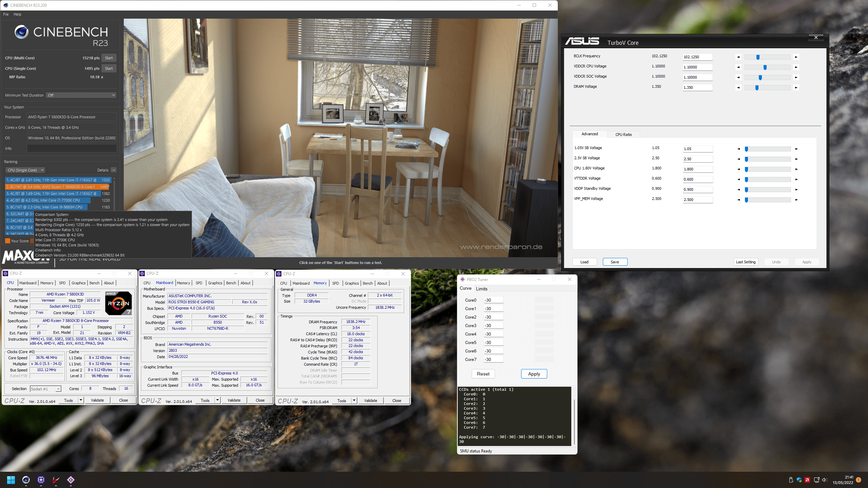Viewport: 868px width, 488px height.
Task: Click the volume speaker tray icon
Action: click(x=825, y=480)
